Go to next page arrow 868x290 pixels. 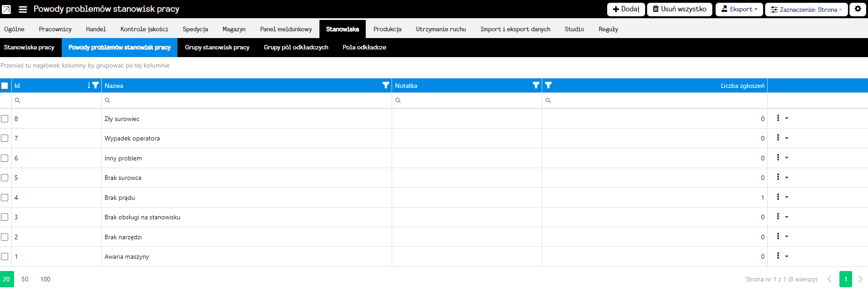tap(860, 279)
